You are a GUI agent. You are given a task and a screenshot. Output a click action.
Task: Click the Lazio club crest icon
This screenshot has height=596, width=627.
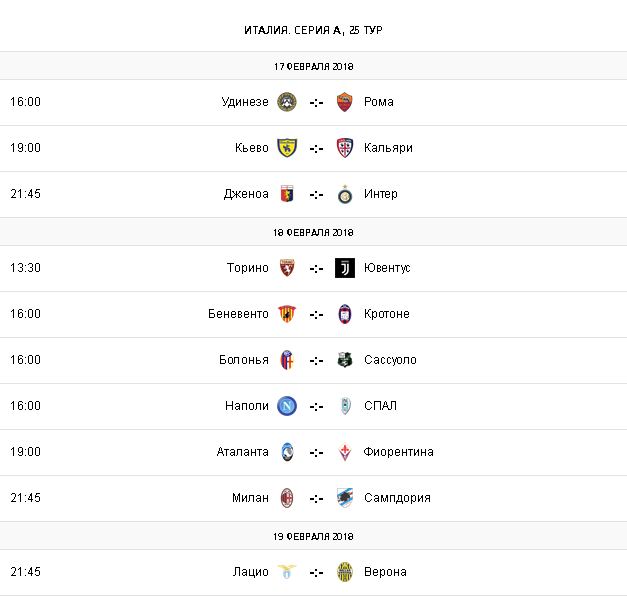pyautogui.click(x=287, y=572)
